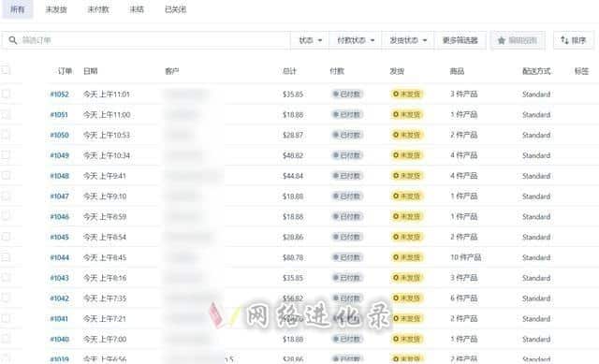Click the 日期 column header

91,71
